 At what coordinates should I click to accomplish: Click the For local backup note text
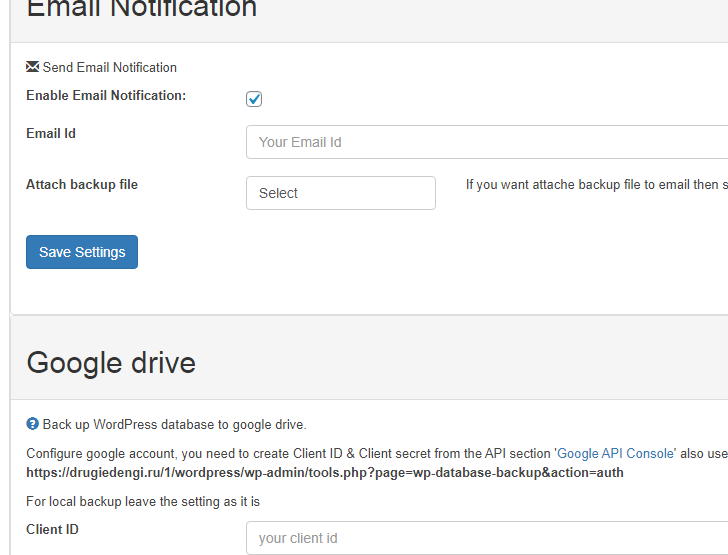coord(143,502)
